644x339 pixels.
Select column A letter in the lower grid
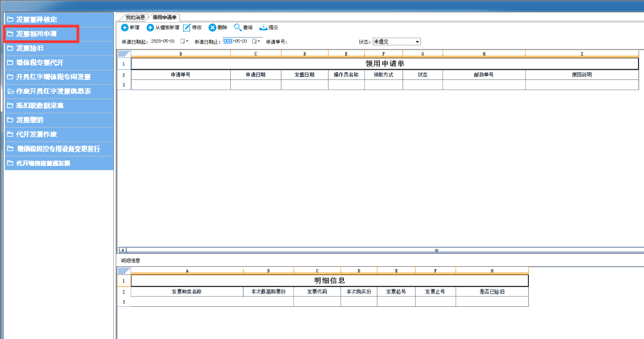[187, 271]
